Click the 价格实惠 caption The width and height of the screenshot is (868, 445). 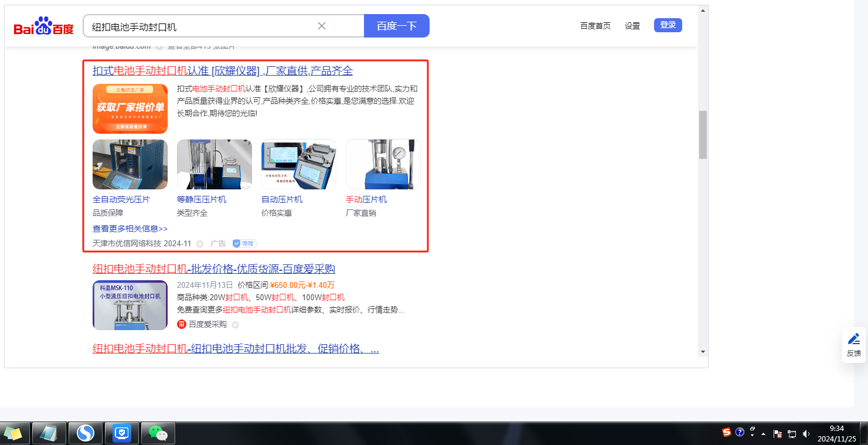[x=277, y=213]
